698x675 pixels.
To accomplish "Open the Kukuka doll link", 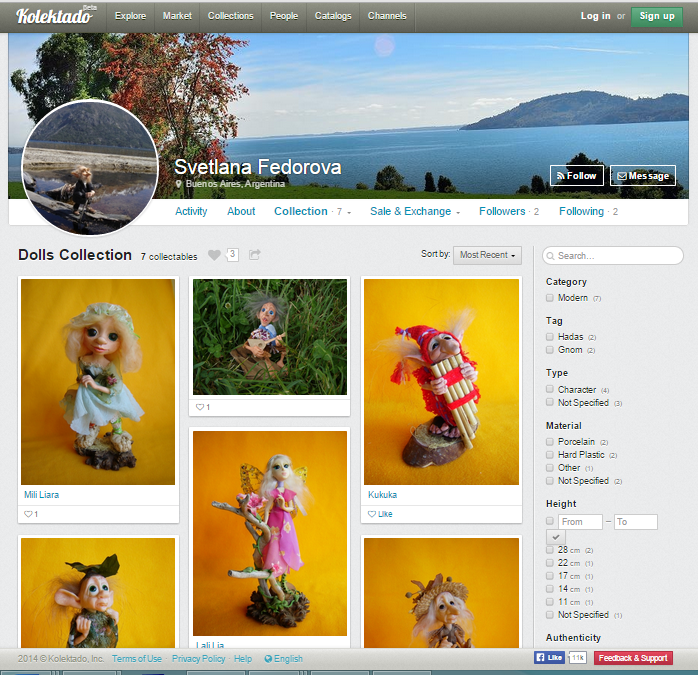I will point(382,494).
